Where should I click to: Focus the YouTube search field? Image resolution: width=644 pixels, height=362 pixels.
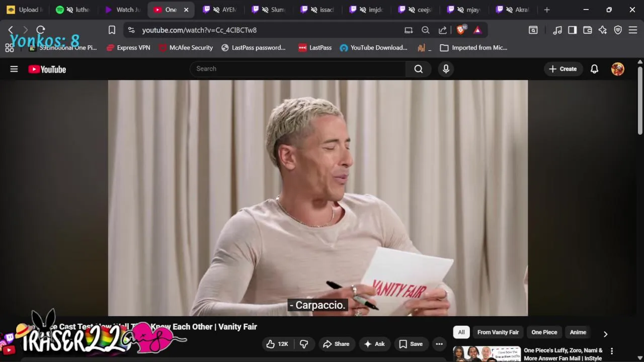(x=298, y=69)
